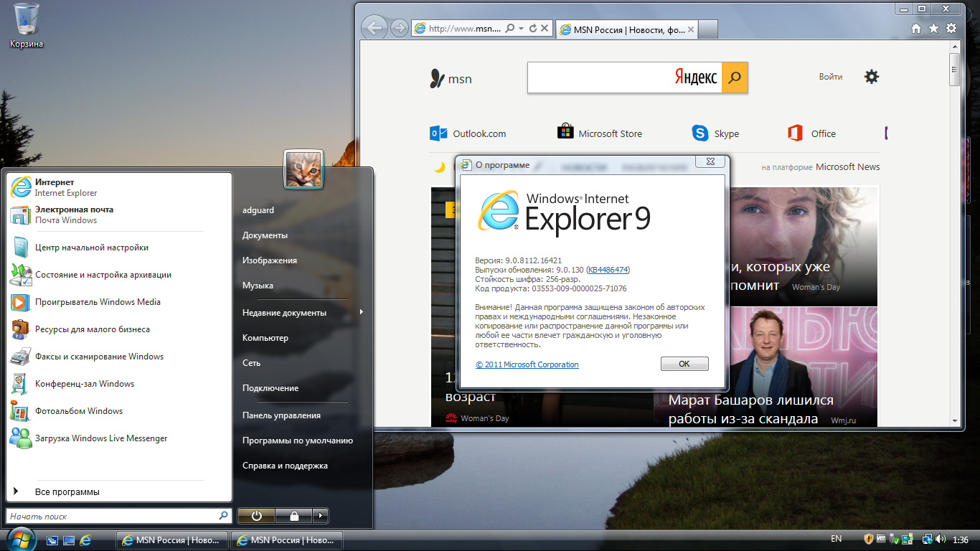The width and height of the screenshot is (980, 551).
Task: Open the KB4486474 update link
Action: [x=608, y=270]
